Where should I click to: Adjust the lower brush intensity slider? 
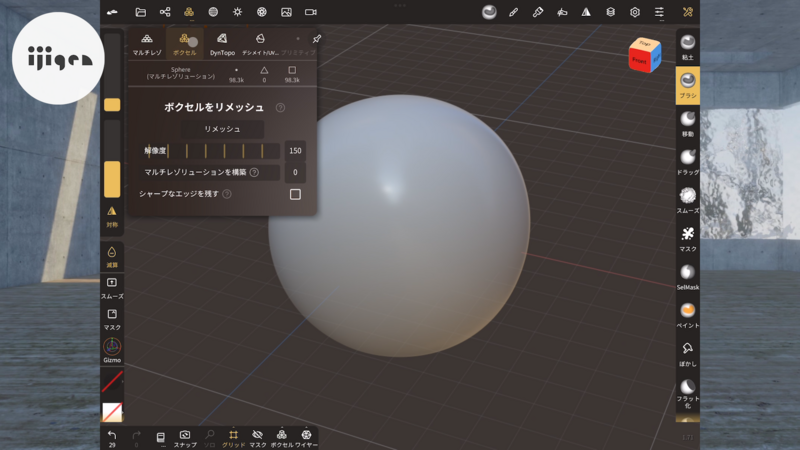112,159
